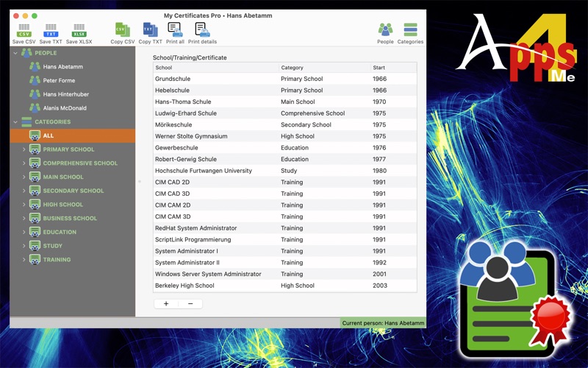The height and width of the screenshot is (368, 588).
Task: Select the Hans-Thoma Schule row
Action: [285, 102]
